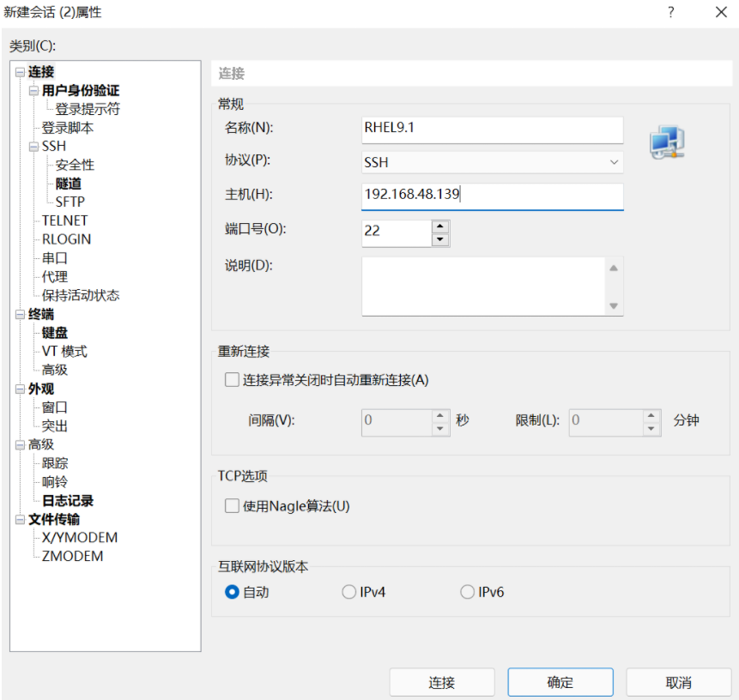Decrease the port number with down arrow
739x700 pixels.
click(440, 239)
